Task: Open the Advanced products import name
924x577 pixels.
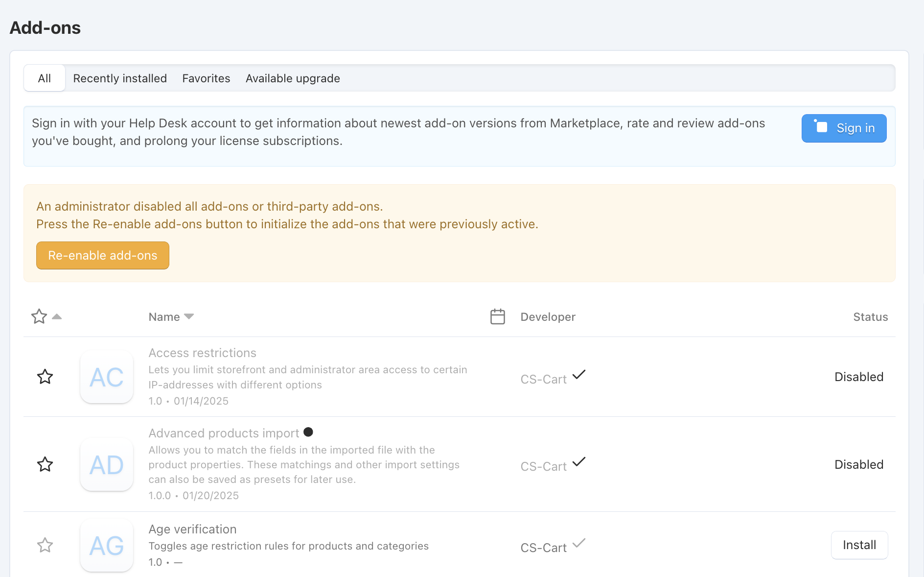Action: pyautogui.click(x=224, y=433)
